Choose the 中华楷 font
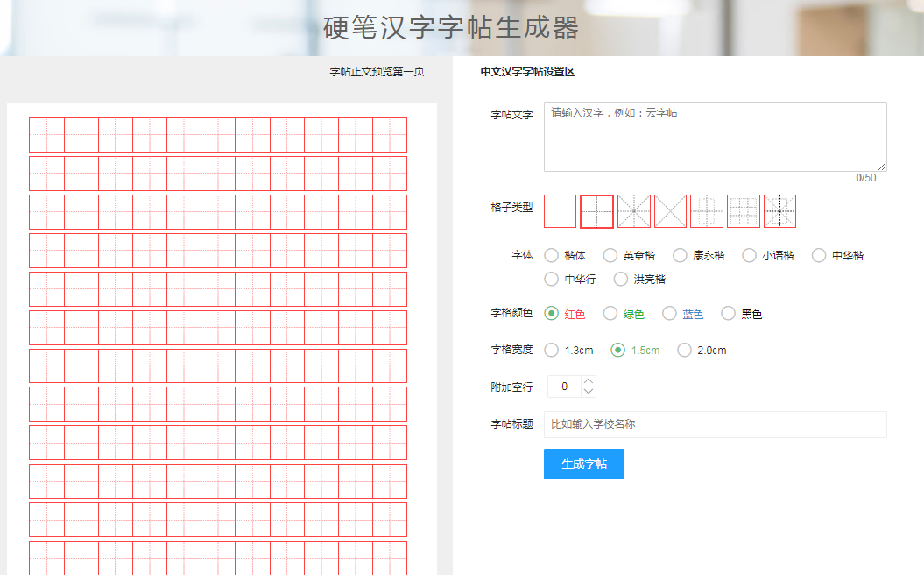Image resolution: width=924 pixels, height=575 pixels. (837, 255)
